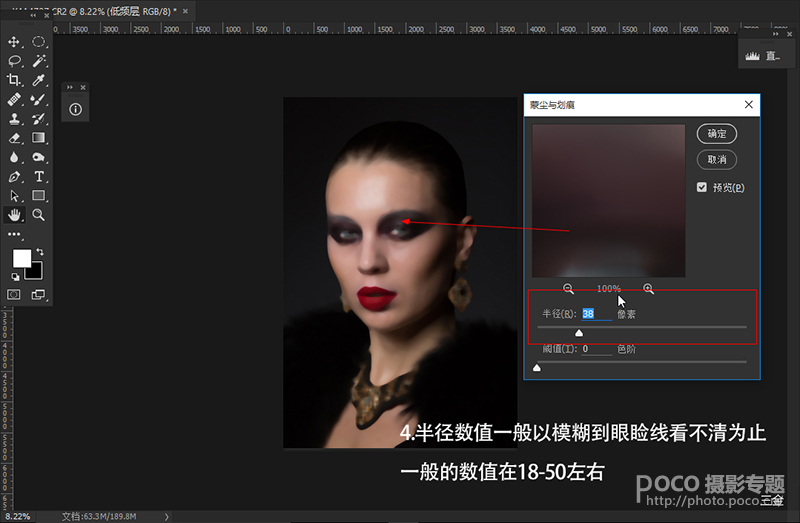The height and width of the screenshot is (523, 800).
Task: Open the screen mode options
Action: [x=39, y=295]
